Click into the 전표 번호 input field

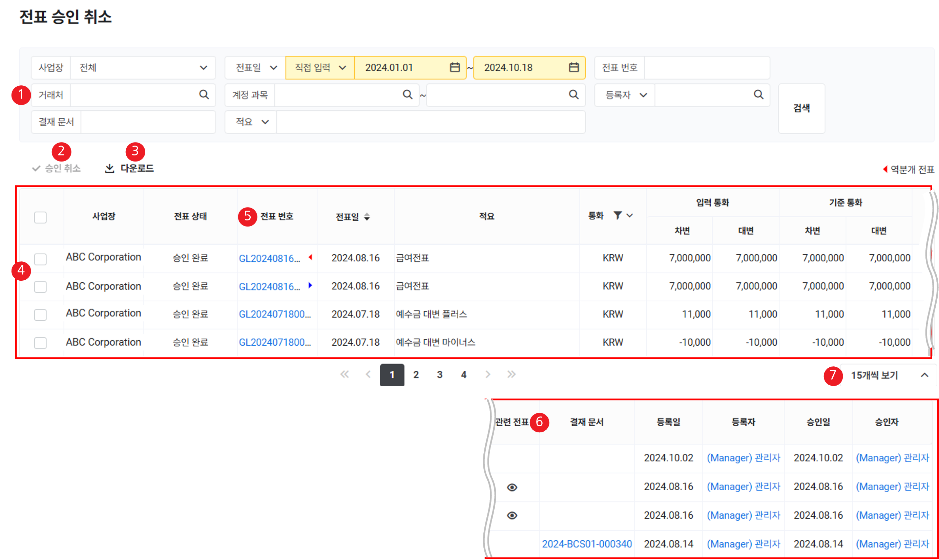click(x=706, y=68)
